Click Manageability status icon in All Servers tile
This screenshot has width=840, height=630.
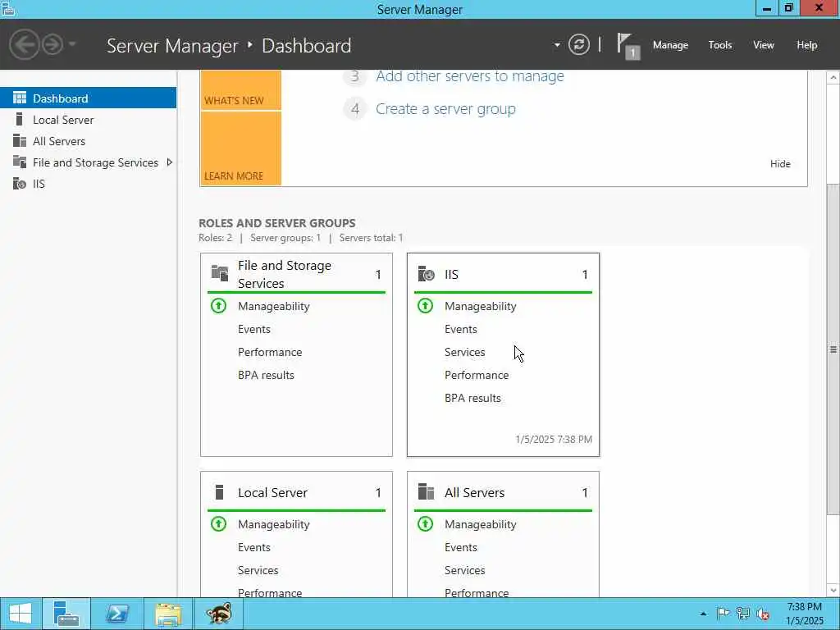tap(425, 524)
